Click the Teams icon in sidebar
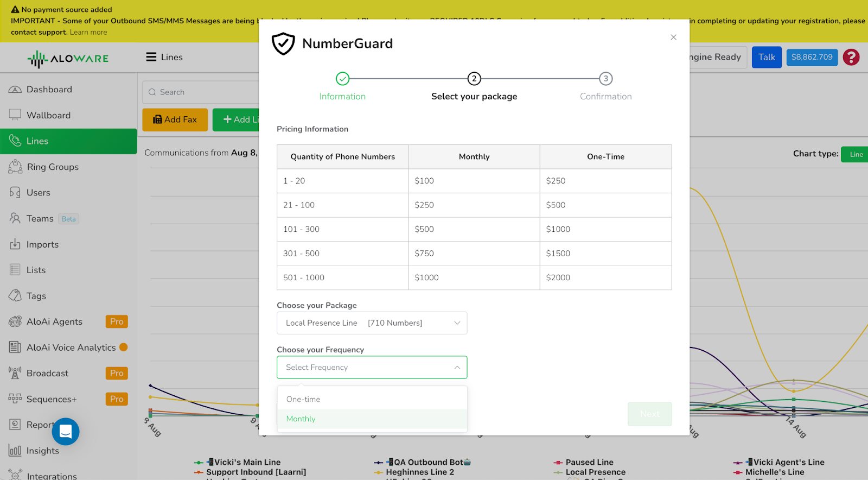 [15, 218]
